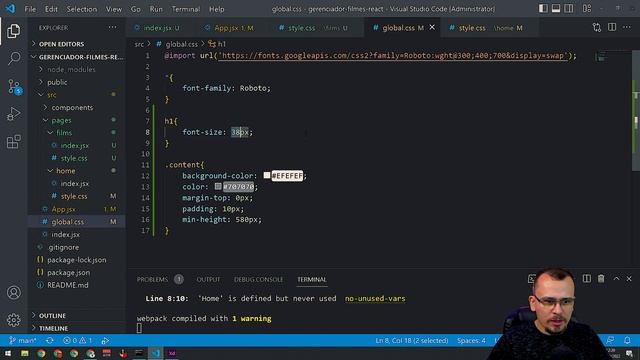Open the Help menu
640x360 pixels.
point(217,9)
